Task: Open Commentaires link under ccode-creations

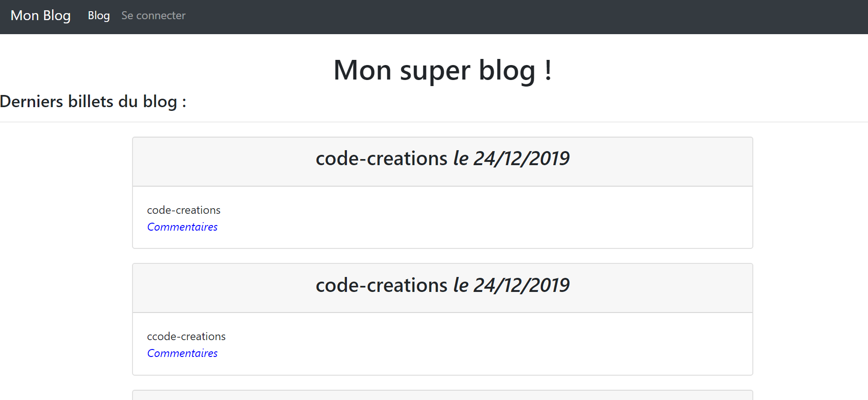Action: (182, 353)
